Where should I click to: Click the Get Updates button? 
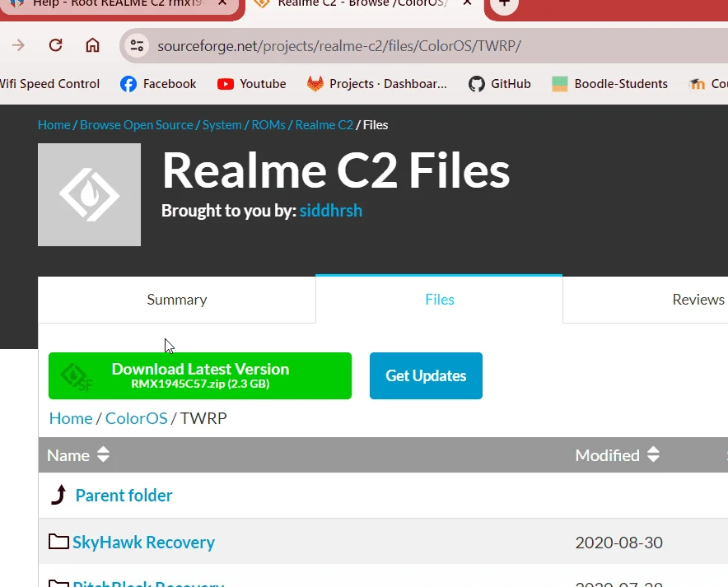point(426,375)
